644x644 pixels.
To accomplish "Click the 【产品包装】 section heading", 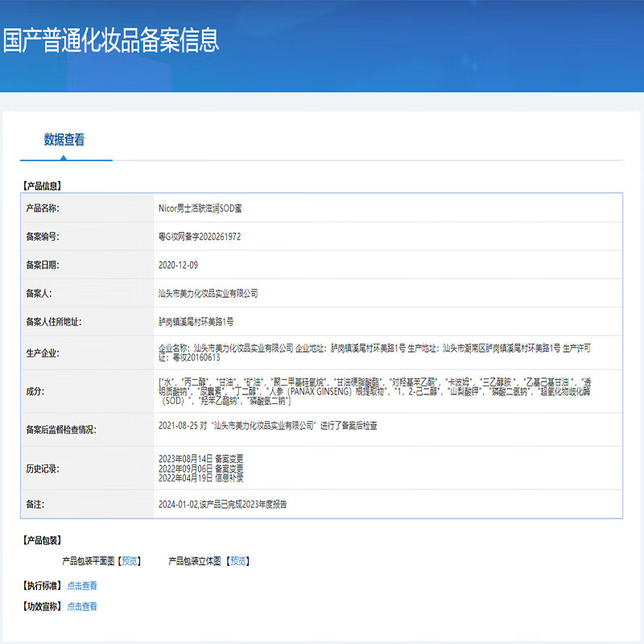I will click(43, 540).
